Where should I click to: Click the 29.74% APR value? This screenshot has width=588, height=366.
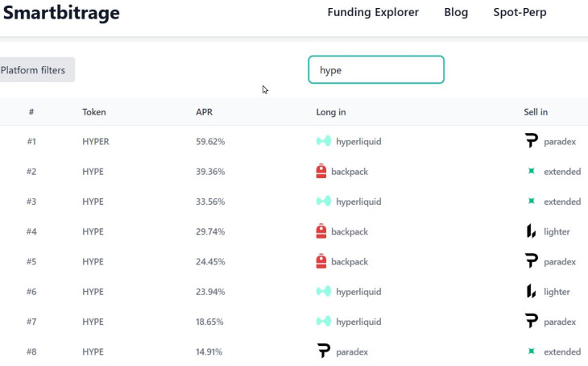pos(210,231)
